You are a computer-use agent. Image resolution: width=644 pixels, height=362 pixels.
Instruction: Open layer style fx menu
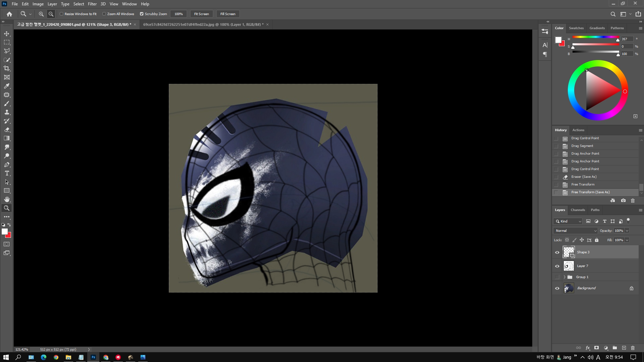tap(588, 348)
